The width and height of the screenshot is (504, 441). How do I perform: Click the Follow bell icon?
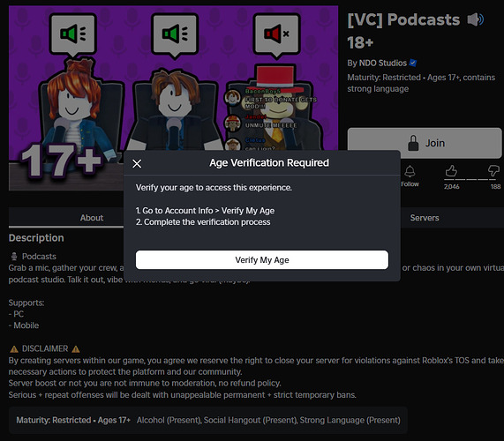pyautogui.click(x=410, y=171)
